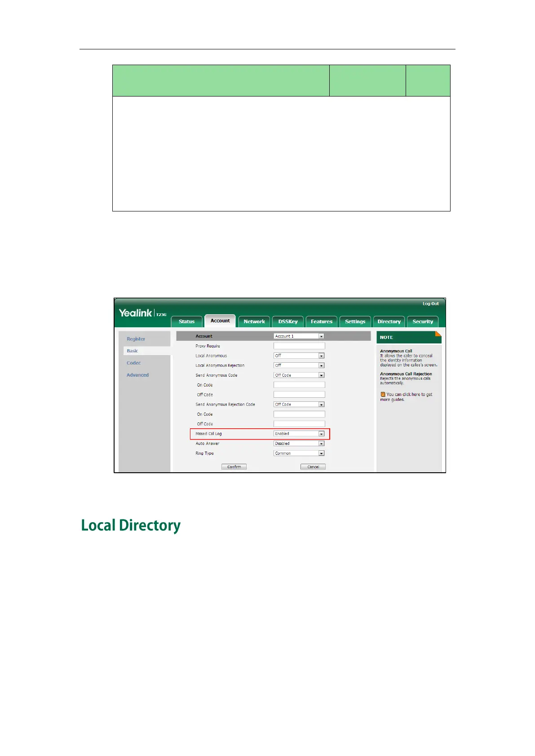Click the Proxy Require input field
This screenshot has height=756, width=535.
click(299, 346)
